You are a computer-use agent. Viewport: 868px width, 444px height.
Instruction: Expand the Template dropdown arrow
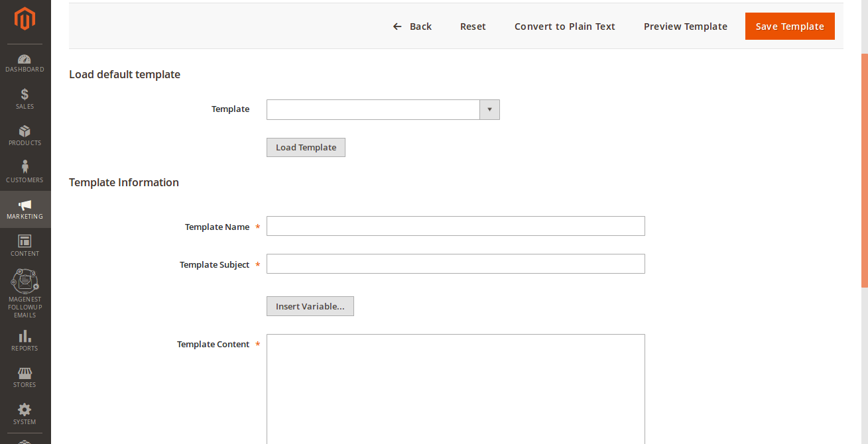[x=489, y=109]
